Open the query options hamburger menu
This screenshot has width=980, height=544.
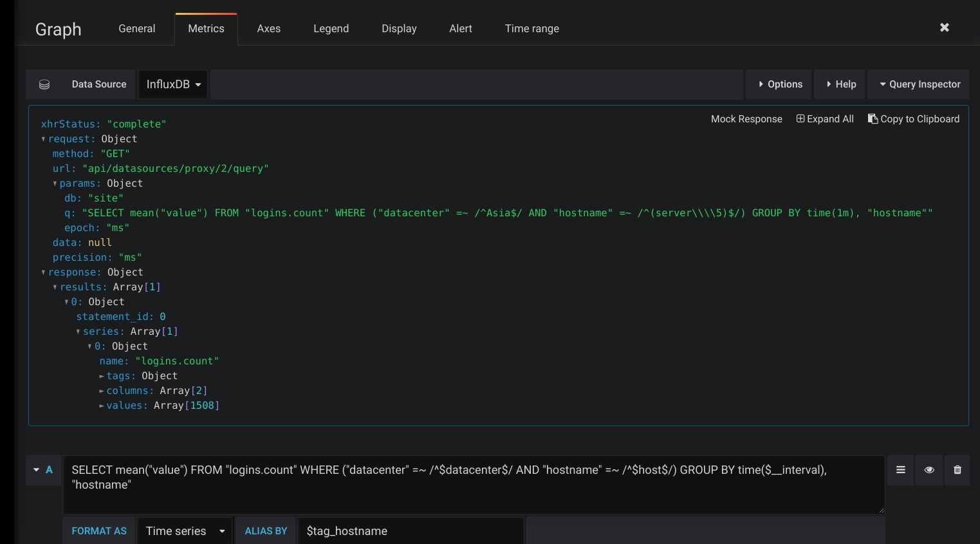[900, 470]
